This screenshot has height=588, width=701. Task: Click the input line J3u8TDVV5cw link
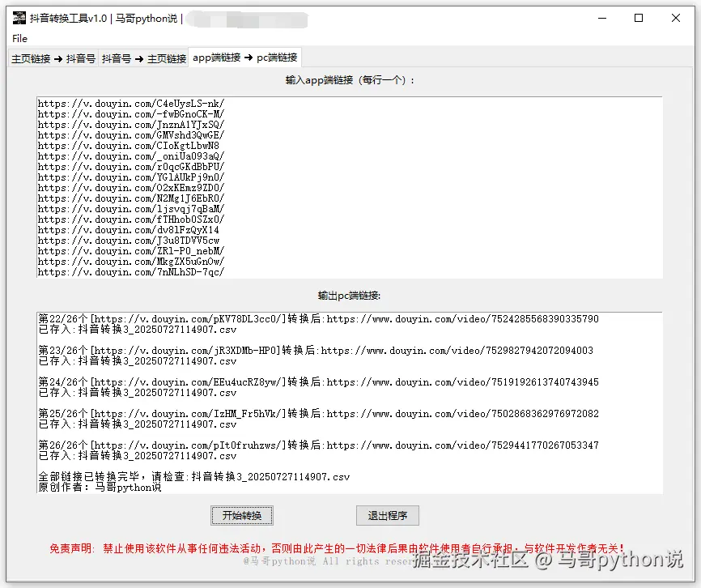[129, 241]
